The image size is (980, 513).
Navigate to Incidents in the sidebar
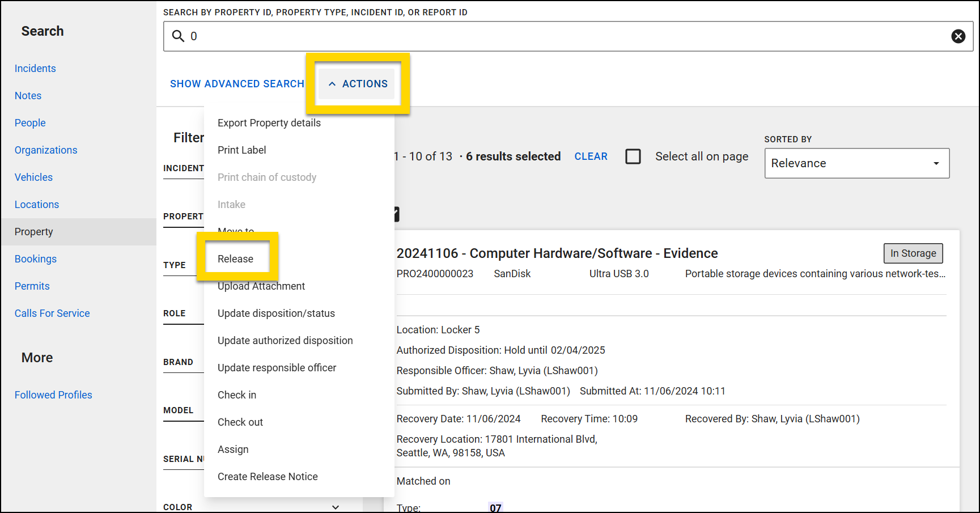(35, 68)
